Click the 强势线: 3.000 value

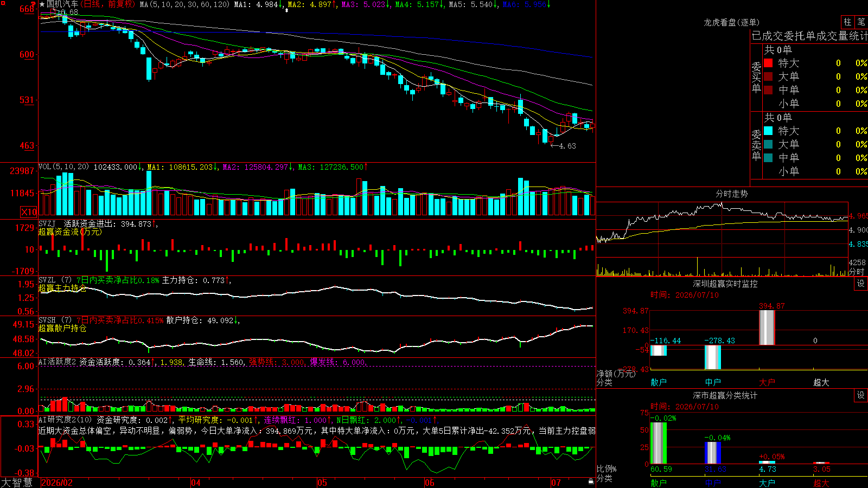point(277,362)
